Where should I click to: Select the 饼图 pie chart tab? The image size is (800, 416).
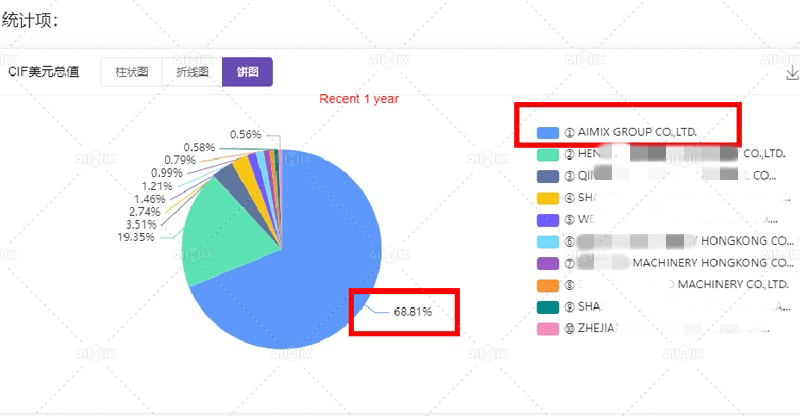[x=246, y=72]
